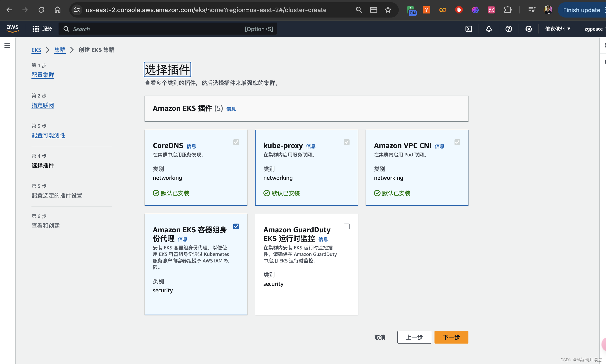Click the 默认已安装 status under kube-proxy

point(282,193)
